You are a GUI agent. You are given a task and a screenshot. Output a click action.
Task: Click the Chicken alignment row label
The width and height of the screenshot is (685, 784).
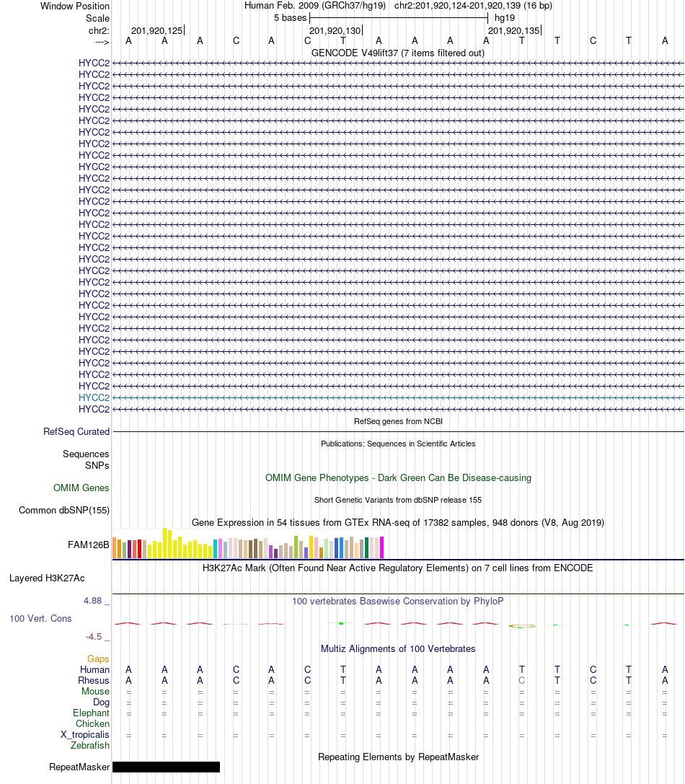tap(92, 724)
